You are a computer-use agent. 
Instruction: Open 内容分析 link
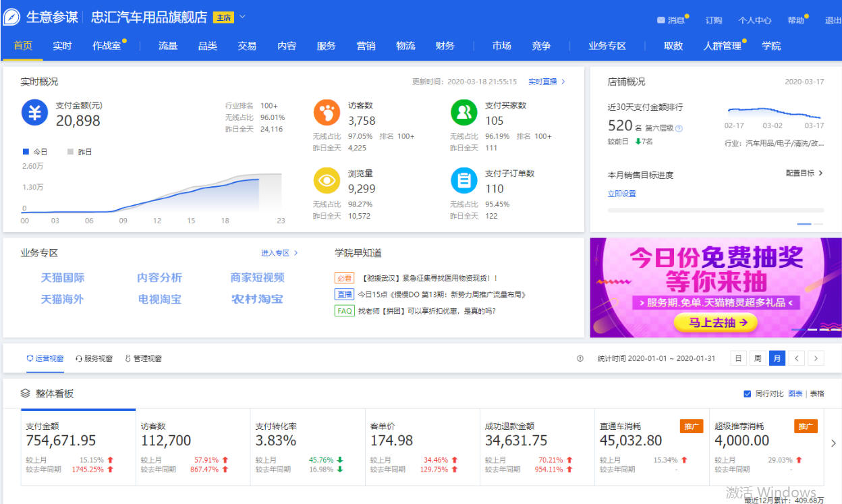(x=160, y=278)
